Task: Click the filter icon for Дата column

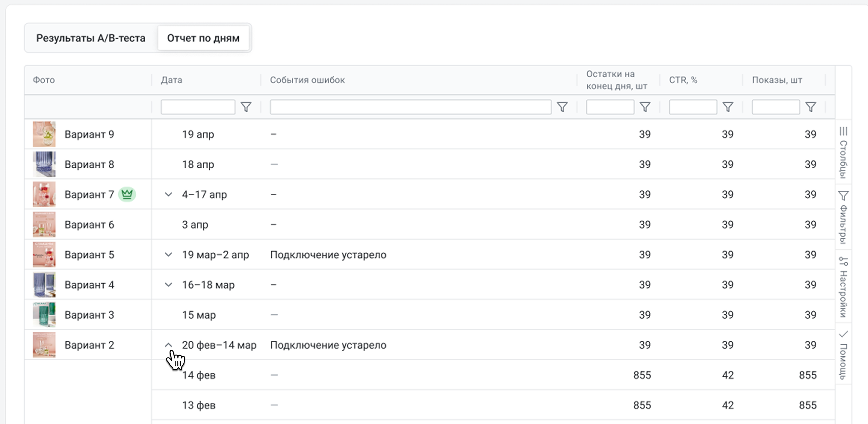Action: (246, 107)
